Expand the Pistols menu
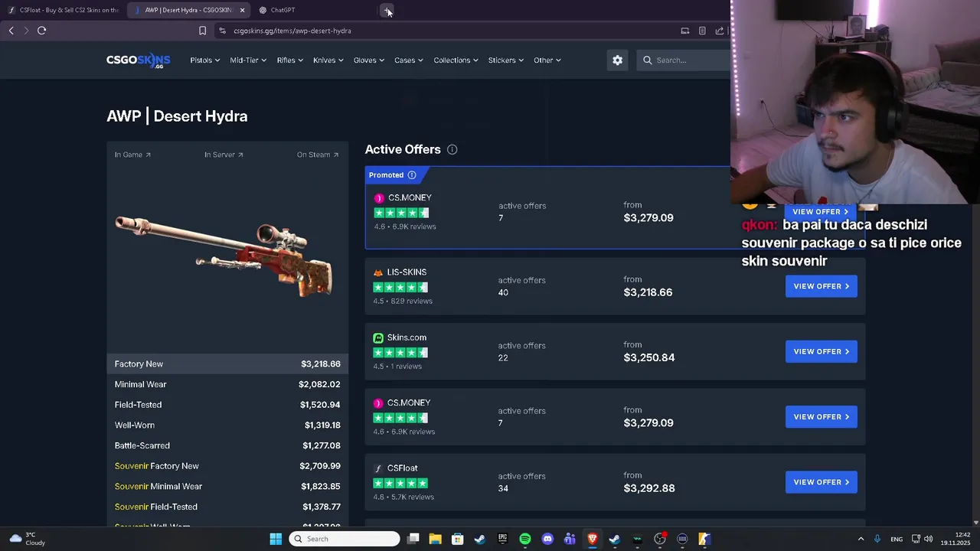 tap(205, 60)
